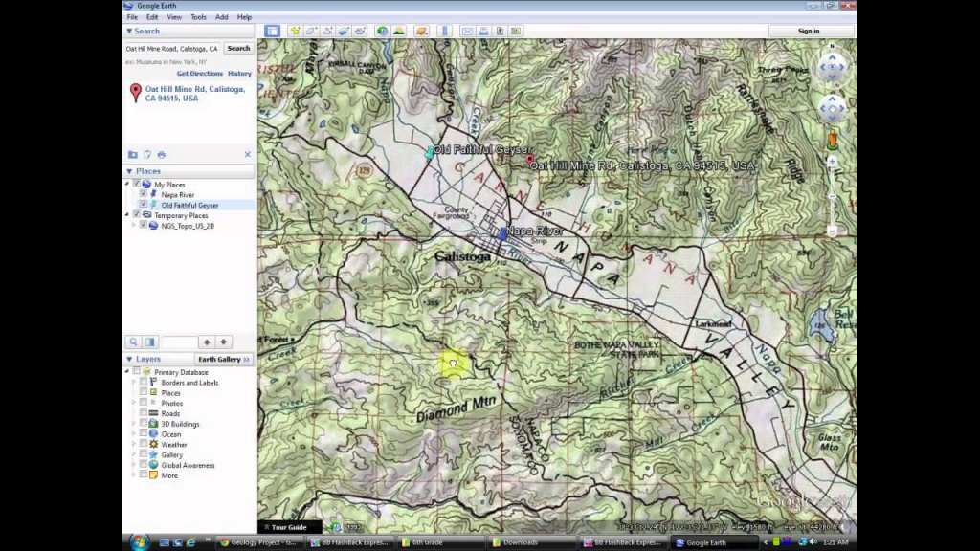Toggle the sidebar using the toolbar icon
This screenshot has width=980, height=551.
click(272, 32)
